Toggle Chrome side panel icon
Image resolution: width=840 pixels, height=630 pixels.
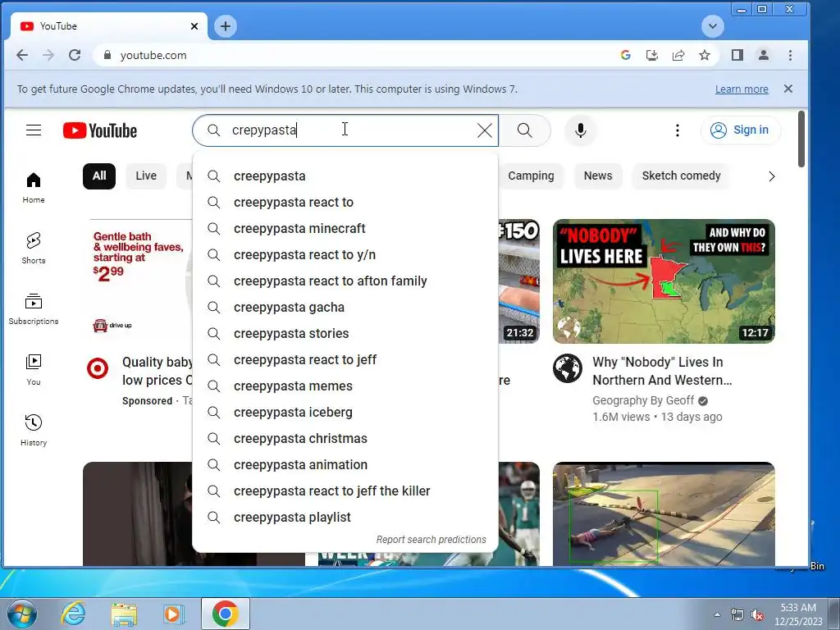point(737,55)
